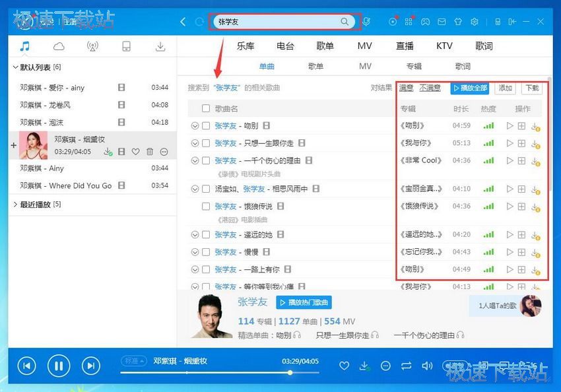Open the 直播 tab
The image size is (561, 392).
click(x=405, y=46)
